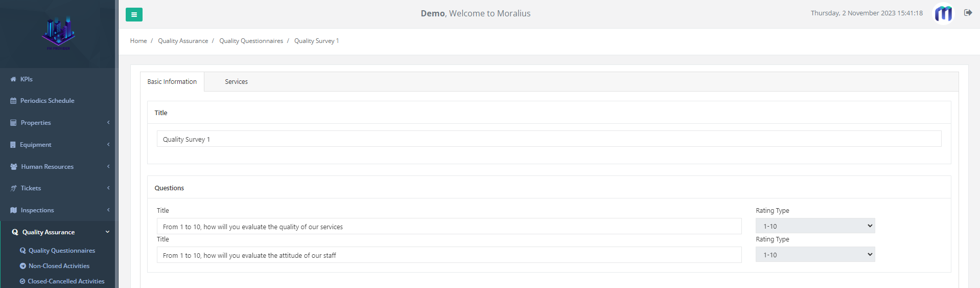
Task: Click the Quality Survey 1 title field
Action: [x=549, y=139]
